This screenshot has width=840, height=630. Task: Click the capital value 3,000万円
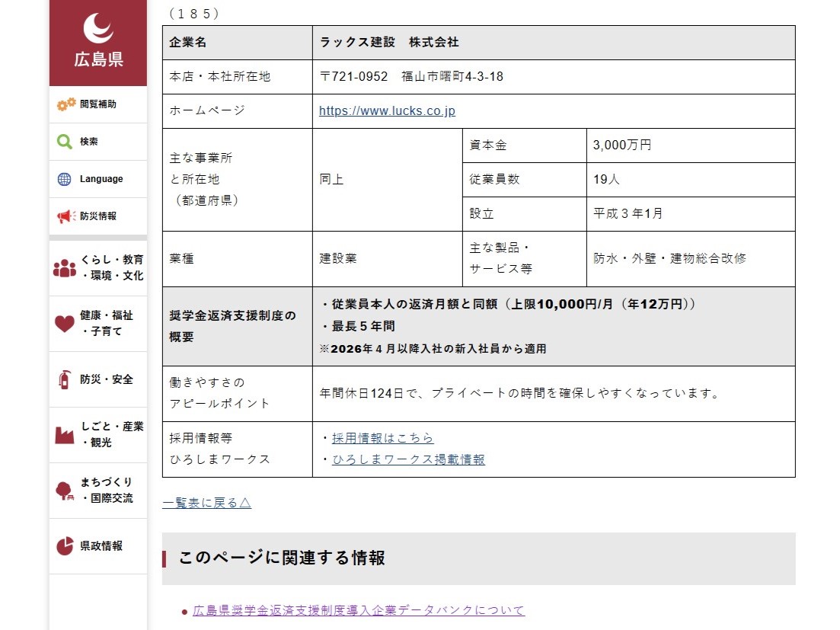tap(622, 146)
